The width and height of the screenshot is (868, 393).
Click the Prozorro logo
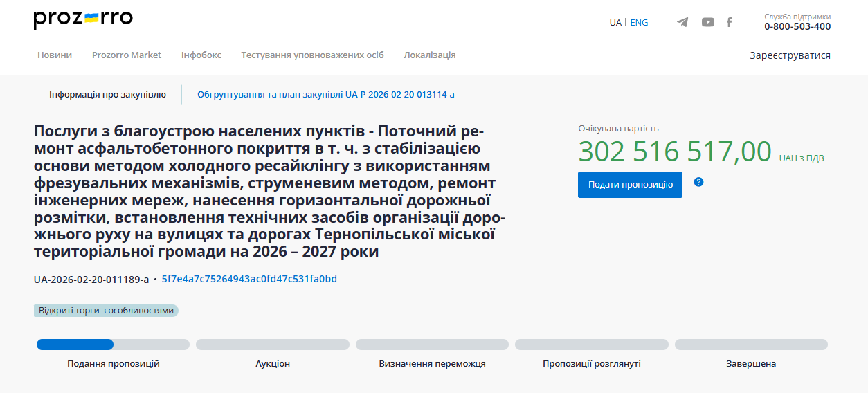[x=83, y=19]
